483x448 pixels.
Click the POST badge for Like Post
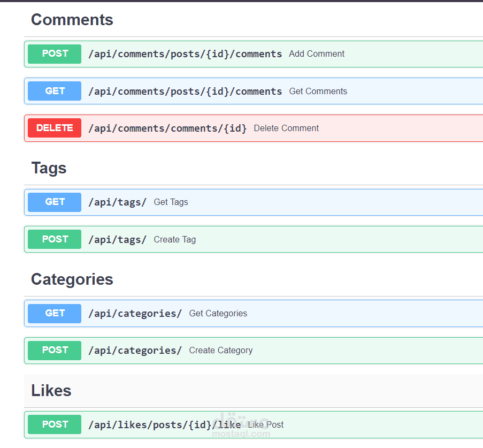55,424
